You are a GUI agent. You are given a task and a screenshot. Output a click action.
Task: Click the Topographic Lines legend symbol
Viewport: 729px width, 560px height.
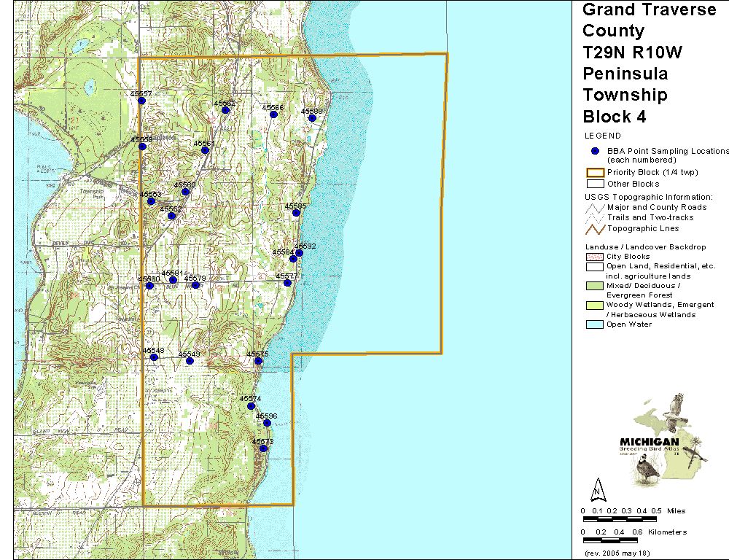click(596, 228)
